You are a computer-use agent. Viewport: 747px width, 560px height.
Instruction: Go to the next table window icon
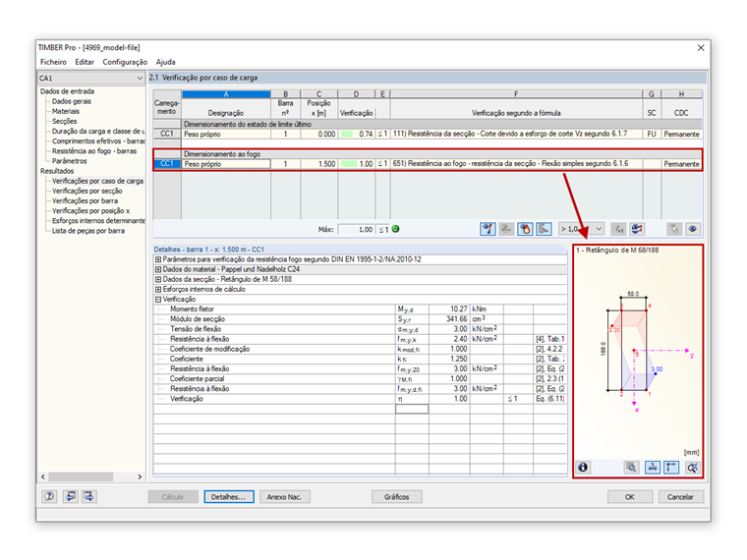coord(88,496)
